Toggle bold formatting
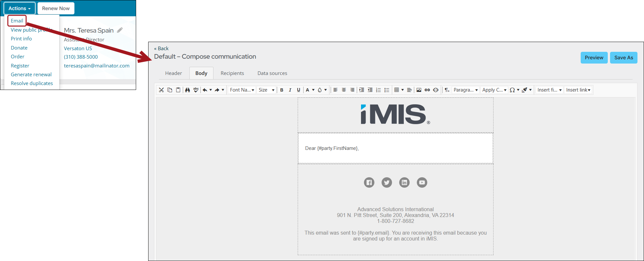This screenshot has height=261, width=644. pos(282,90)
